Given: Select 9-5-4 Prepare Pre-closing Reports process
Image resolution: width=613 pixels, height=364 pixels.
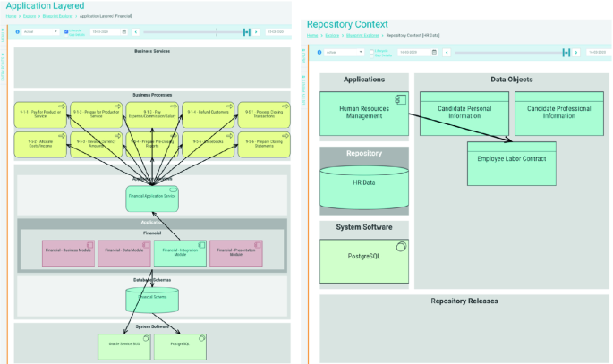Looking at the screenshot, I should 152,145.
